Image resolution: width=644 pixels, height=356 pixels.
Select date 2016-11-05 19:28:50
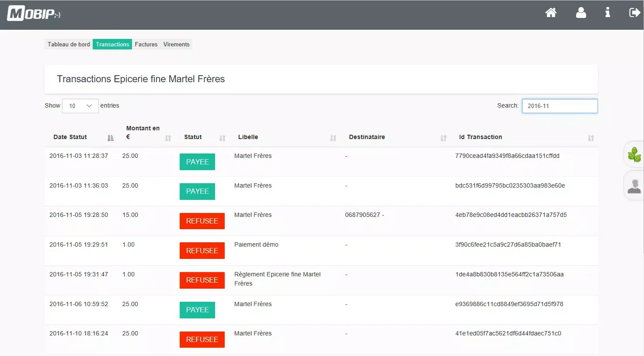coord(79,215)
